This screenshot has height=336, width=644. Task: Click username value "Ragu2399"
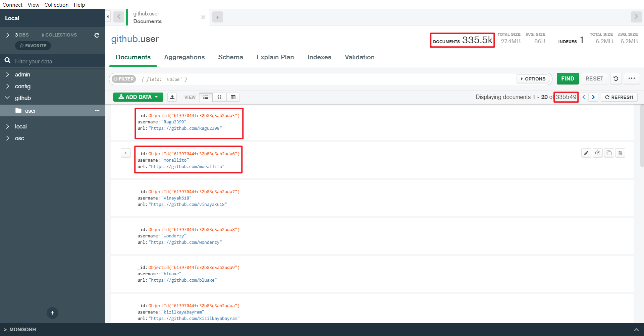pos(174,122)
